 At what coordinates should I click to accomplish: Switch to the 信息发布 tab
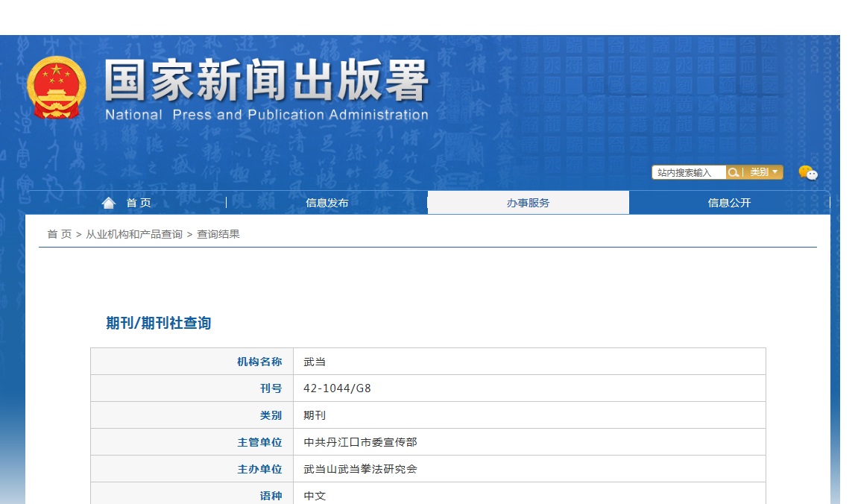[x=326, y=201]
